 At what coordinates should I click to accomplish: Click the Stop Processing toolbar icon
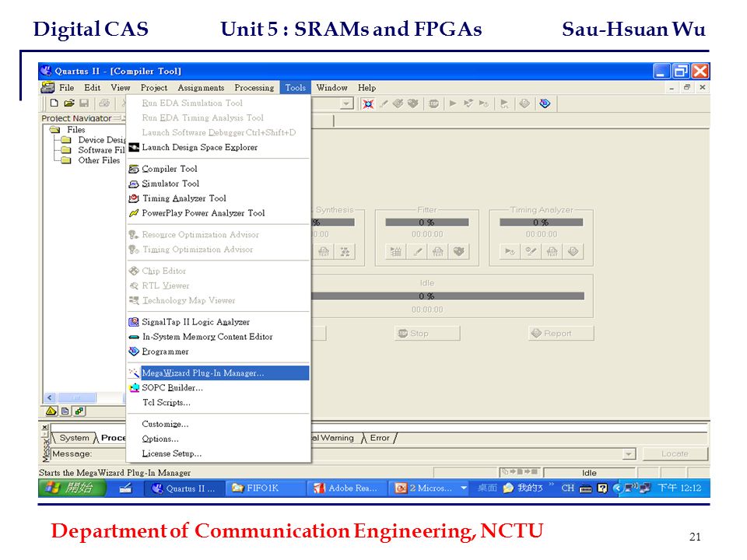(x=433, y=103)
